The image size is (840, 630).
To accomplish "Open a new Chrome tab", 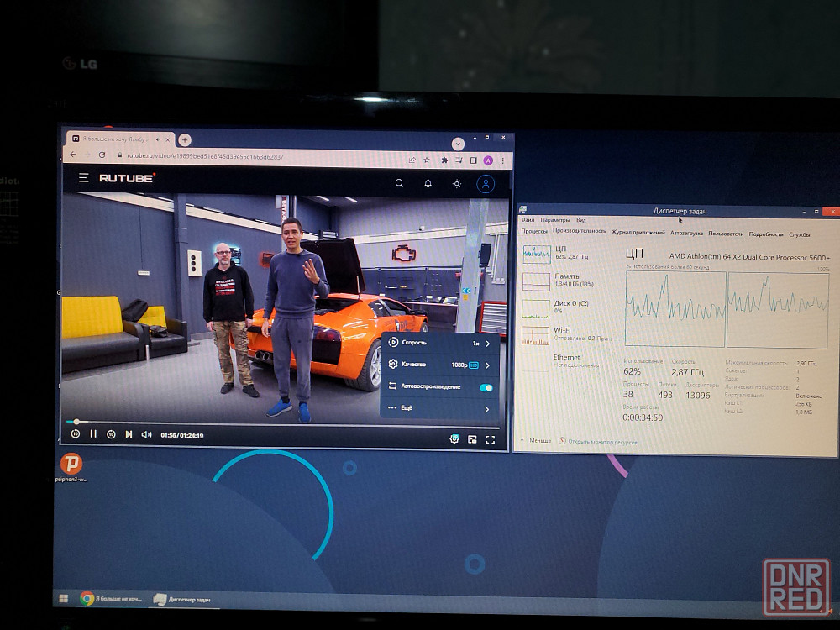I will click(184, 139).
